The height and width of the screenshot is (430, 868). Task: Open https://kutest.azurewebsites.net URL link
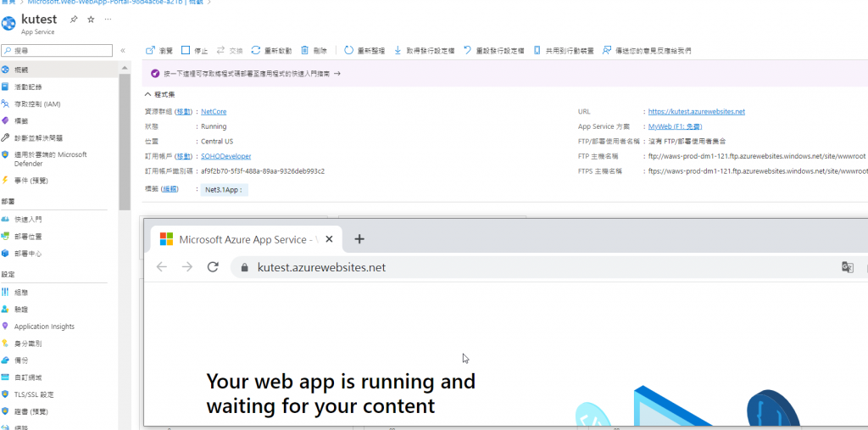click(x=697, y=111)
